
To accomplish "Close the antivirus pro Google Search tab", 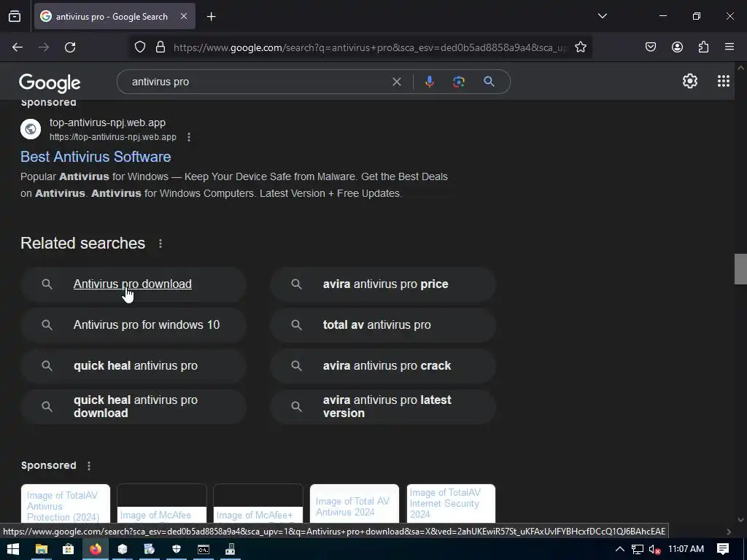I will pos(183,16).
